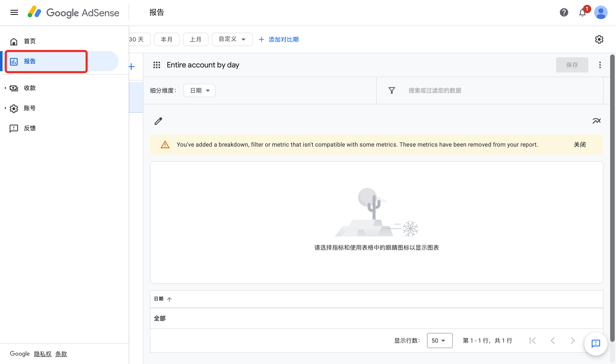Click the help question mark icon
This screenshot has width=616, height=364.
coord(564,12)
